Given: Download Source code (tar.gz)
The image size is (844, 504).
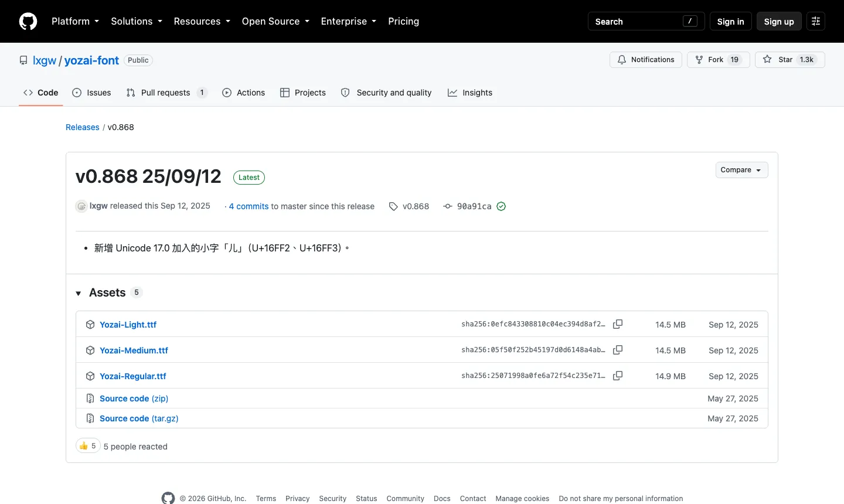Looking at the screenshot, I should click(x=139, y=418).
